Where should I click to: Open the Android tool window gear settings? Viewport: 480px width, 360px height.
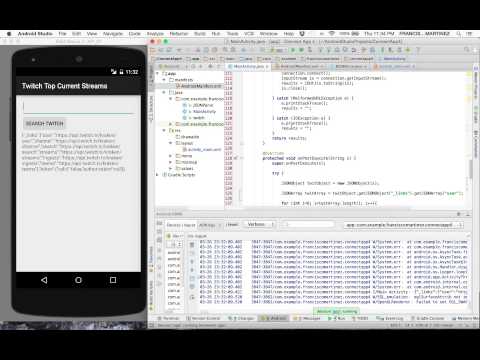[x=459, y=214]
